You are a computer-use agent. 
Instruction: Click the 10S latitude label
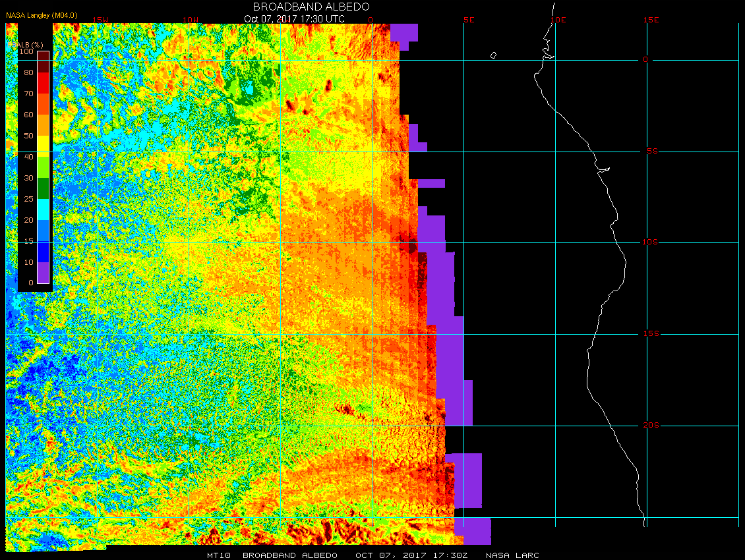[x=650, y=242]
